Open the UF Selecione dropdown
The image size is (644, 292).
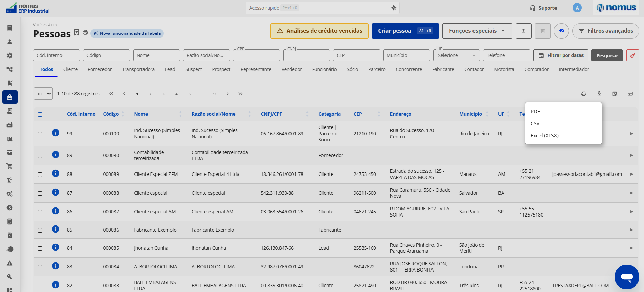(x=456, y=55)
